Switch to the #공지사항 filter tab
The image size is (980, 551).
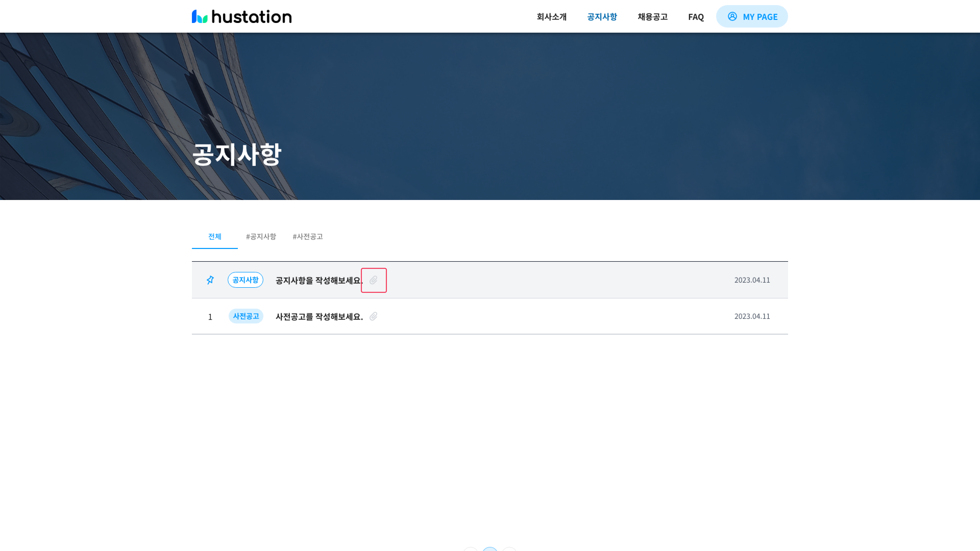tap(261, 236)
